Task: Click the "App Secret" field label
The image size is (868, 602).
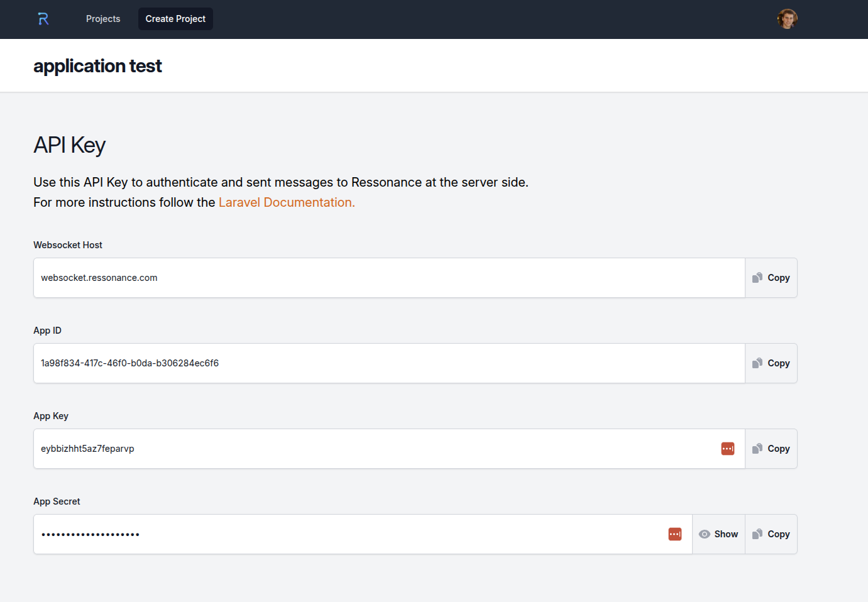Action: [x=57, y=501]
